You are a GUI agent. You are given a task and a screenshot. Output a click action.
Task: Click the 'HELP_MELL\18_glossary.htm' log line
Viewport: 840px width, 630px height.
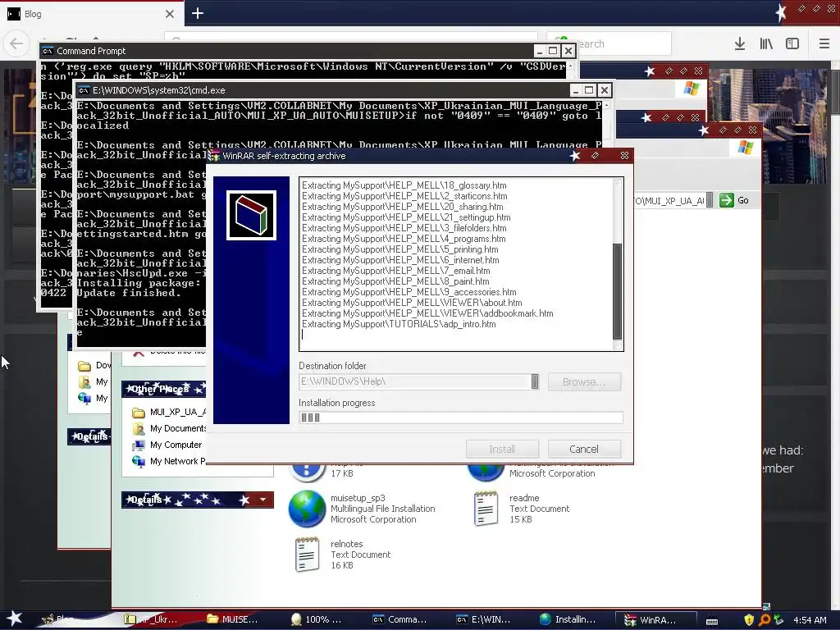404,185
